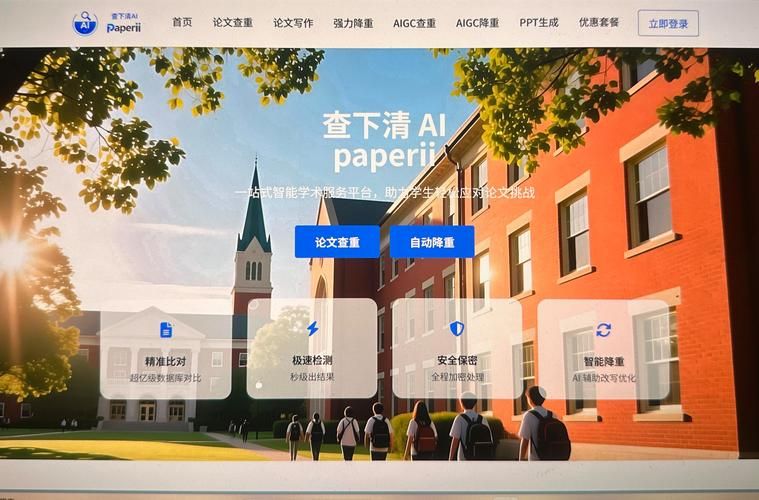Click the large paperii hero title
759x500 pixels.
click(x=384, y=157)
